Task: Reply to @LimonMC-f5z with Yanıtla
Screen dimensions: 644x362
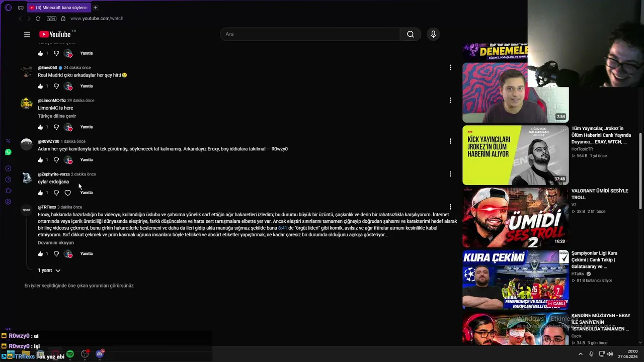Action: pyautogui.click(x=87, y=127)
